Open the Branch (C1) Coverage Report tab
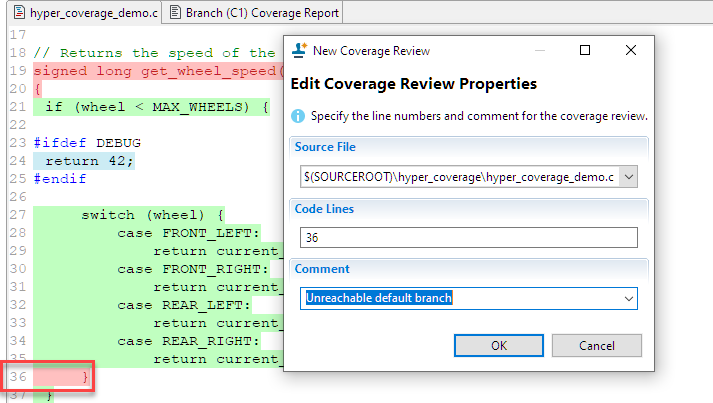The width and height of the screenshot is (713, 403). tap(262, 13)
